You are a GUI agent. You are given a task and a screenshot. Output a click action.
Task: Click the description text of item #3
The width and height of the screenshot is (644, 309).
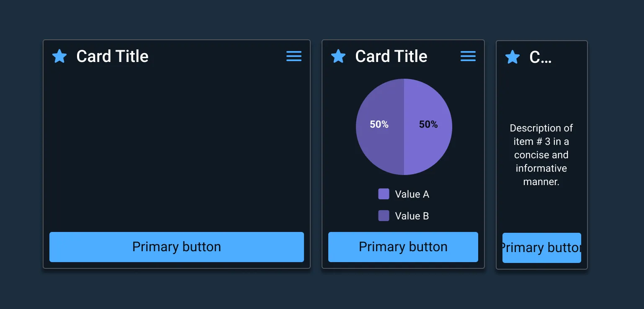pyautogui.click(x=541, y=155)
